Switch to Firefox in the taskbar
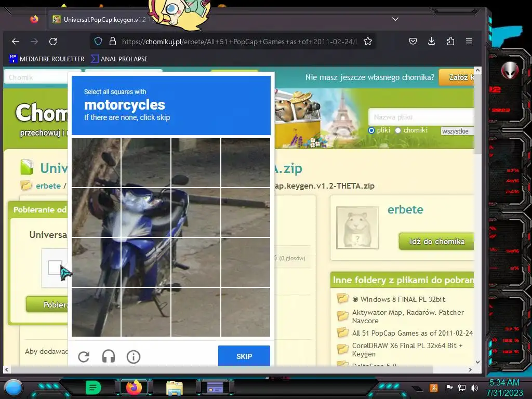The height and width of the screenshot is (399, 532). 134,388
